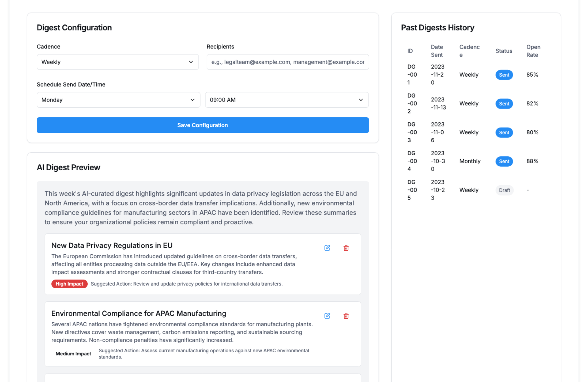
Task: Click the Open Rate column header
Action: point(533,51)
